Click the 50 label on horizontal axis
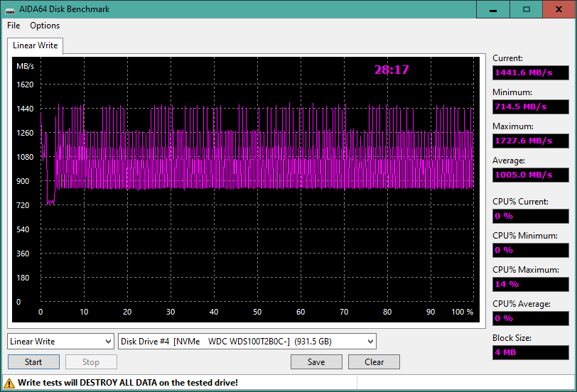This screenshot has height=392, width=577. [x=257, y=312]
